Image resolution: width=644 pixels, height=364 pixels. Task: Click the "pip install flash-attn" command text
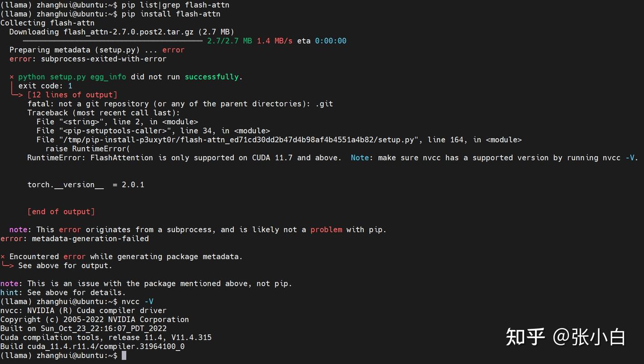[171, 14]
